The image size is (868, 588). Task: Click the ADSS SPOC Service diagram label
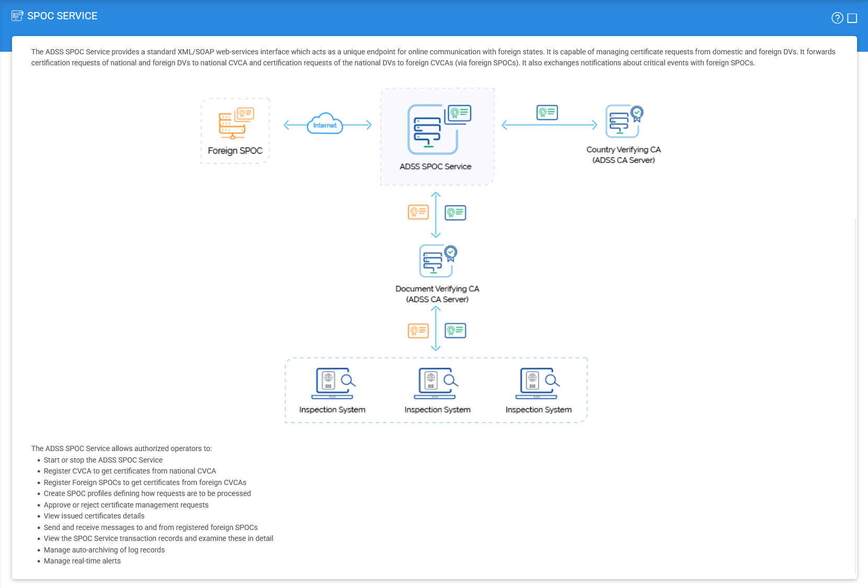click(x=435, y=166)
